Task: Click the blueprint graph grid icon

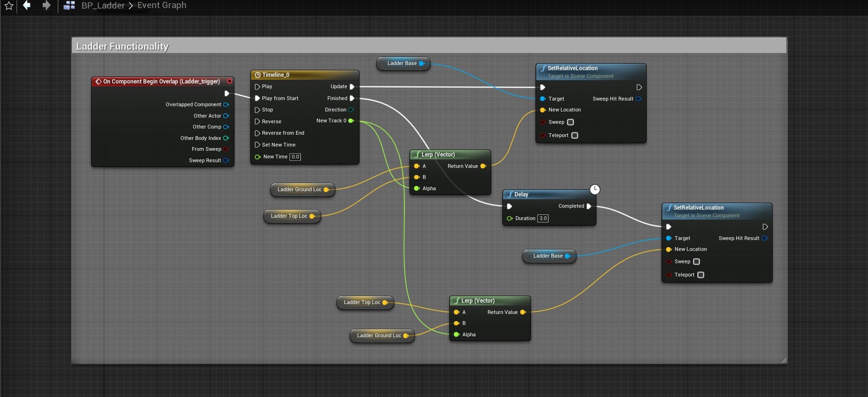Action: tap(69, 6)
